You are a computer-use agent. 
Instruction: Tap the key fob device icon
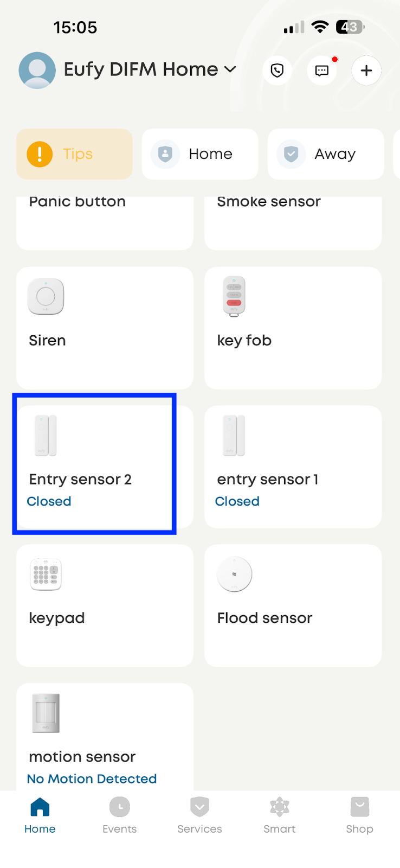[x=234, y=296]
